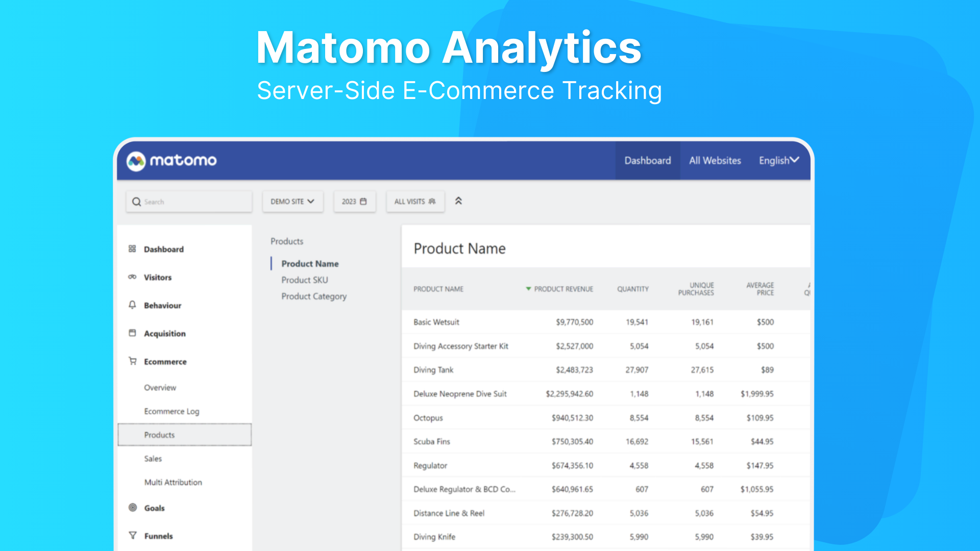Screen dimensions: 980x551
Task: Expand the Visitors sidebar section
Action: tap(158, 278)
